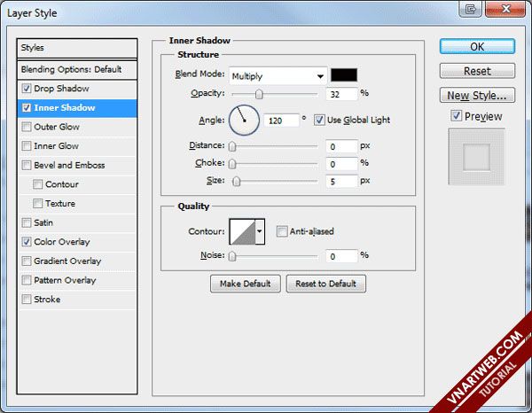Screen dimensions: 532x413
Task: Click the contour curve thumbnail
Action: (241, 231)
